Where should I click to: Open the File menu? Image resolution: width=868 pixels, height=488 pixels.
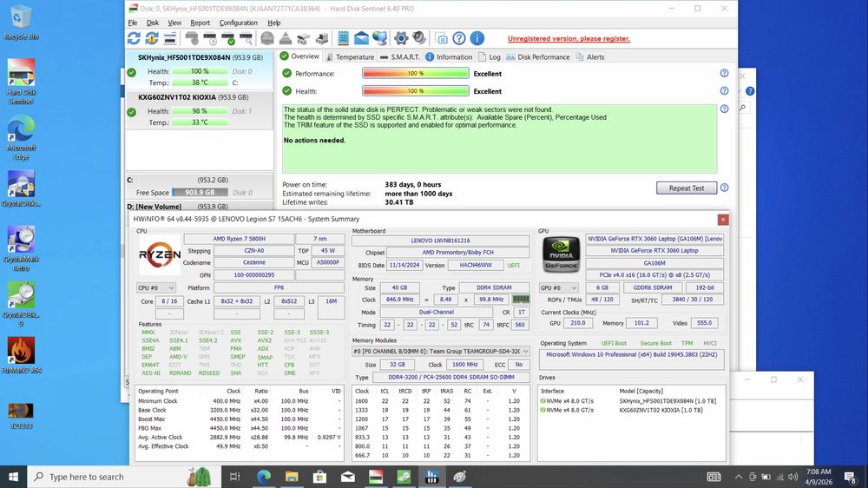click(x=133, y=23)
